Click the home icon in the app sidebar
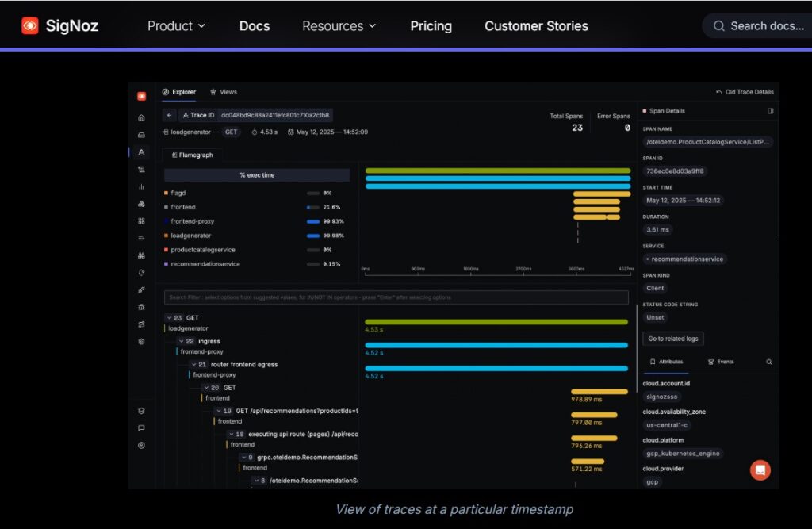 141,117
